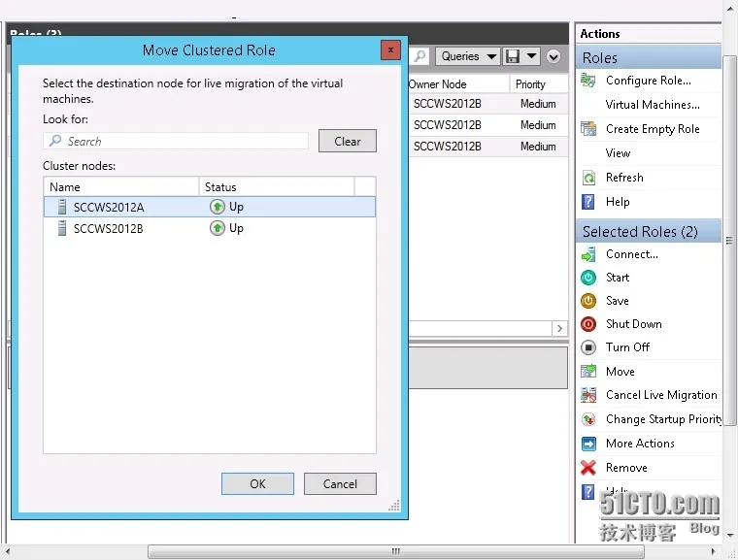Click the dialog resize grip
Image resolution: width=738 pixels, height=560 pixels.
[394, 506]
